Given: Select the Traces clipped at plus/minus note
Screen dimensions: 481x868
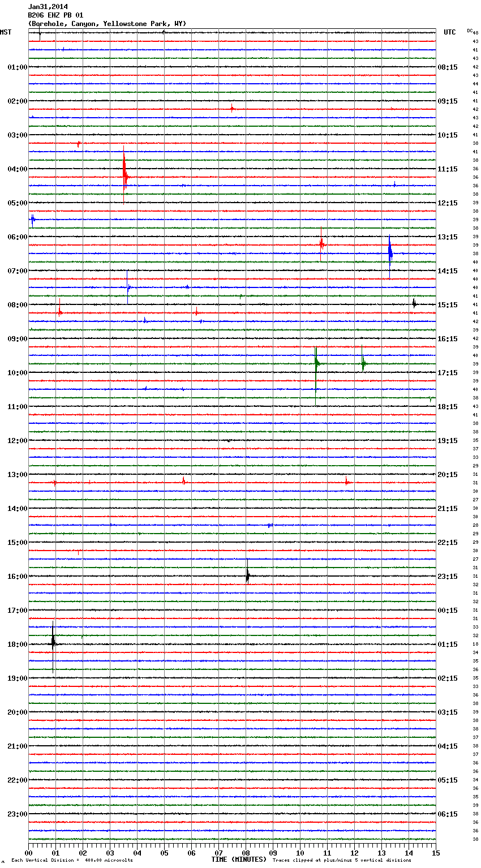Looking at the screenshot, I should pos(342,861).
